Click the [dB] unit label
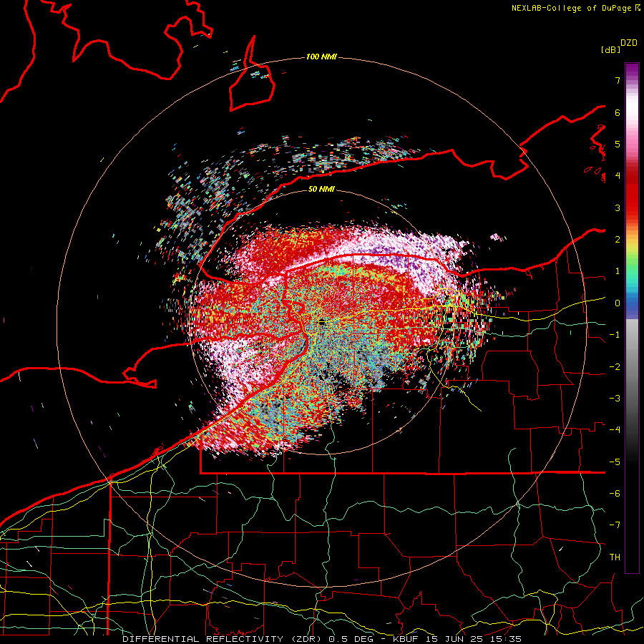Screen dimensions: 644x644 (x=610, y=49)
